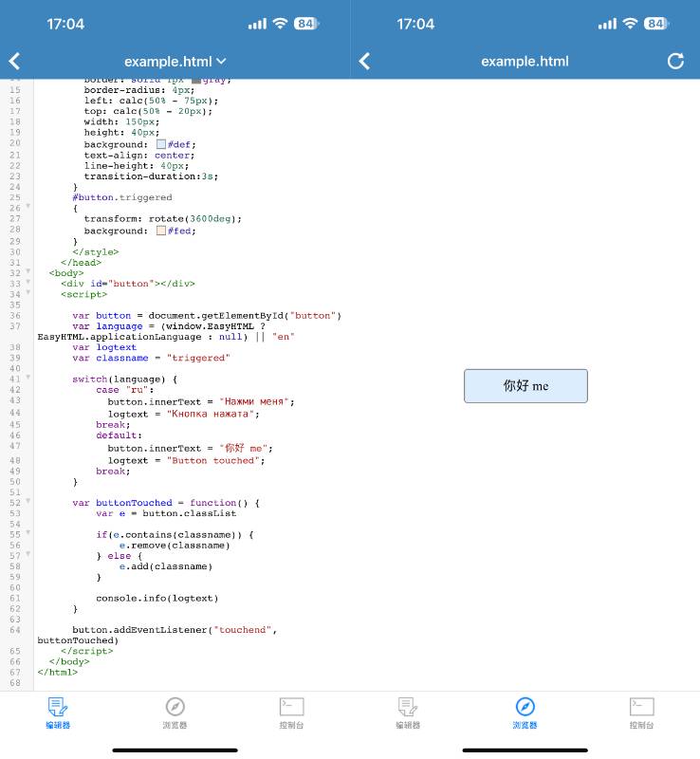700x759 pixels.
Task: Collapse the if block fold at line 55
Action: pos(28,532)
